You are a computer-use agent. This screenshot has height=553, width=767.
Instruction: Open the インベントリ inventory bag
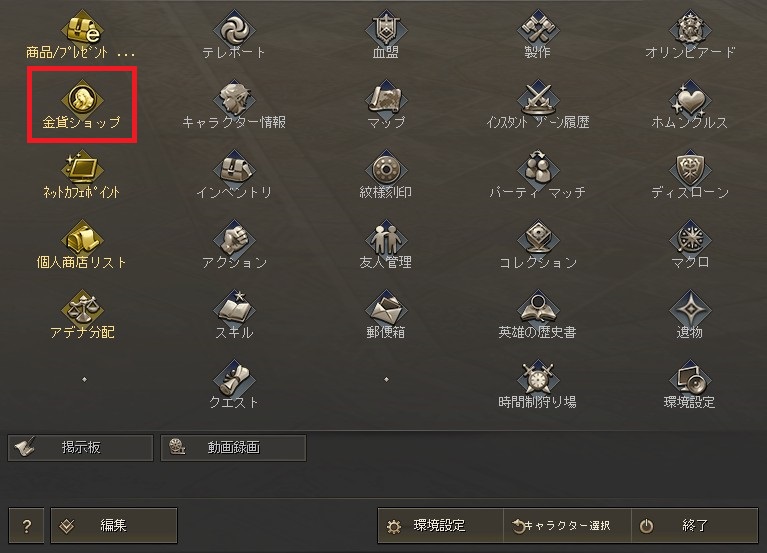[x=234, y=175]
